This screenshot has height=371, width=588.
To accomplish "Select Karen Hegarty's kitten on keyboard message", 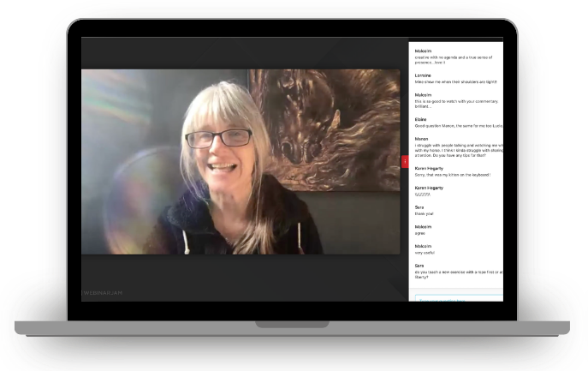I will click(x=452, y=174).
